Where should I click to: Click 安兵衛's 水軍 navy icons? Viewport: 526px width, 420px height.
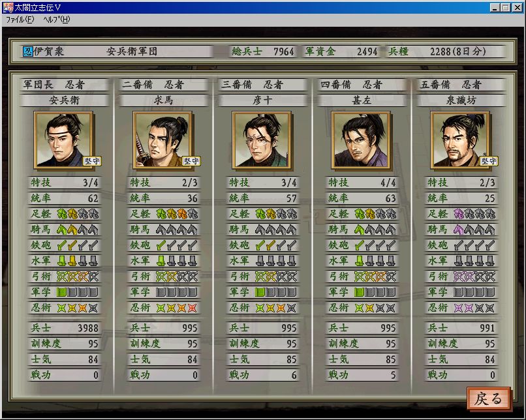[78, 261]
